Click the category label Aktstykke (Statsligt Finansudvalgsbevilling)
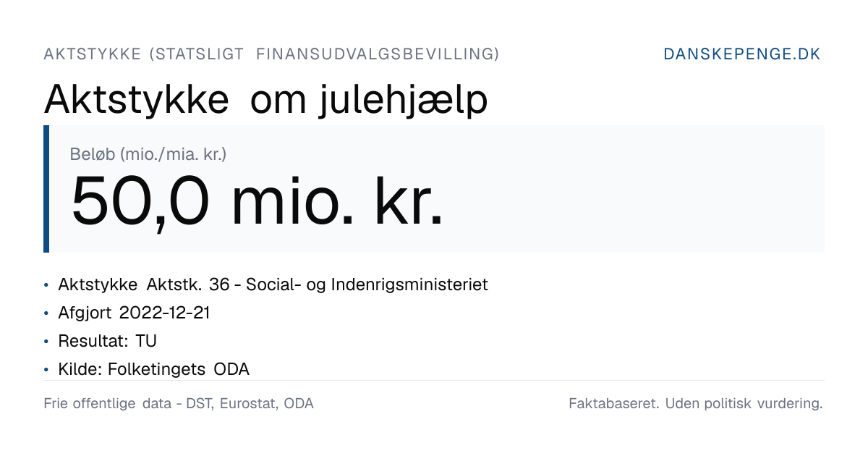 point(271,54)
